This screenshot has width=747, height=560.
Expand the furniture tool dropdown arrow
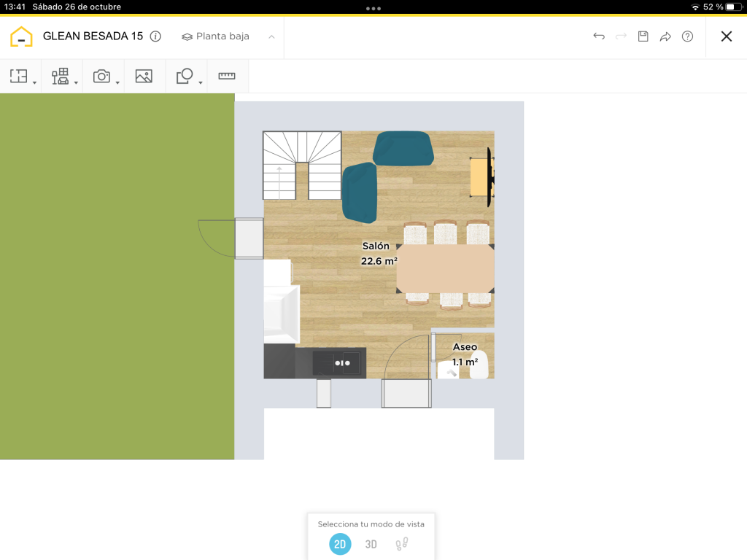click(76, 83)
